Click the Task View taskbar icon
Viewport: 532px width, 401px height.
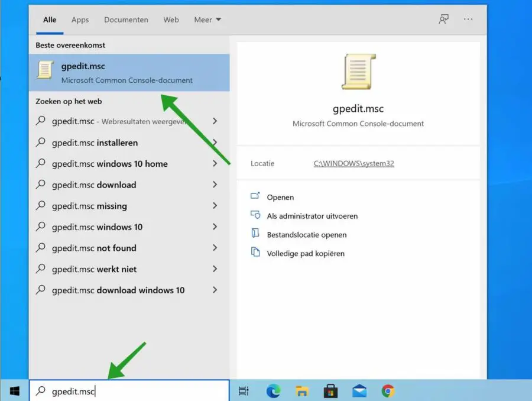click(x=244, y=391)
